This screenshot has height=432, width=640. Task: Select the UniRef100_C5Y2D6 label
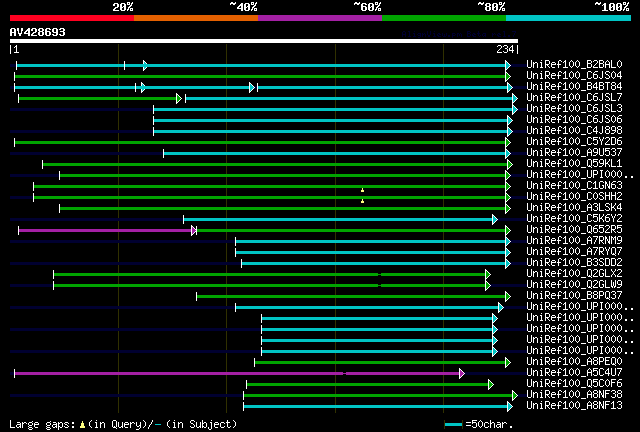click(574, 142)
